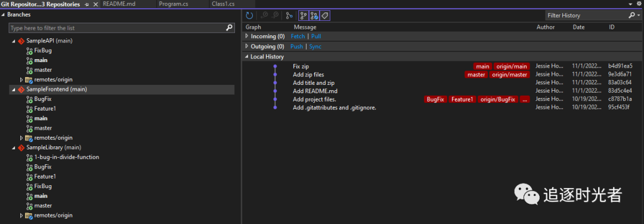The image size is (644, 224).
Task: Collapse the SampleAPI repository node
Action: (14, 41)
